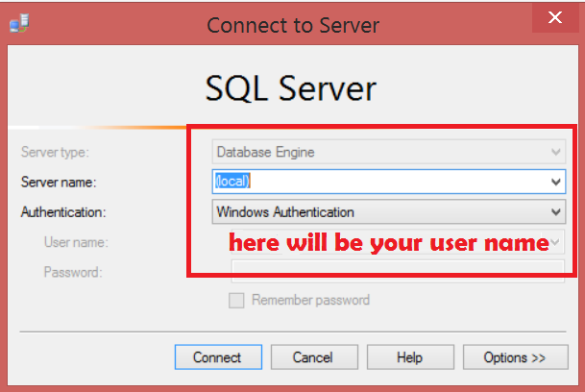The width and height of the screenshot is (585, 392).
Task: Click the "Server type:" label
Action: 55,152
